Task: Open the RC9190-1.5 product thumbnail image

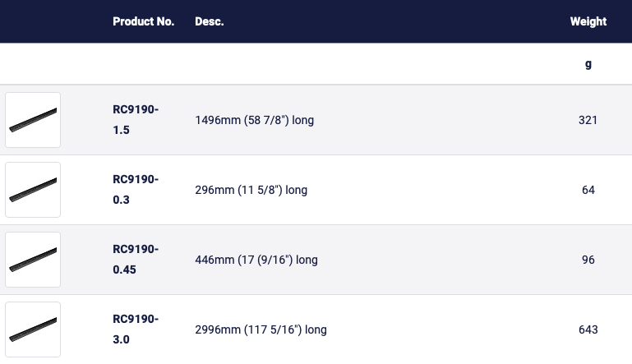Action: coord(33,120)
